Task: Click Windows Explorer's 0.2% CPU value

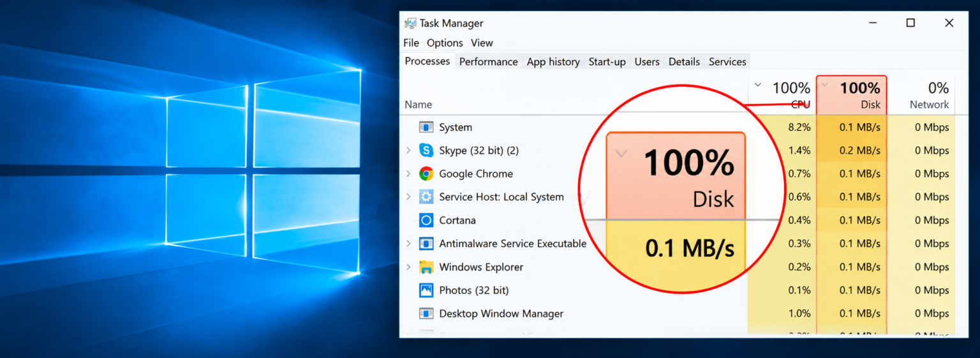Action: (799, 267)
